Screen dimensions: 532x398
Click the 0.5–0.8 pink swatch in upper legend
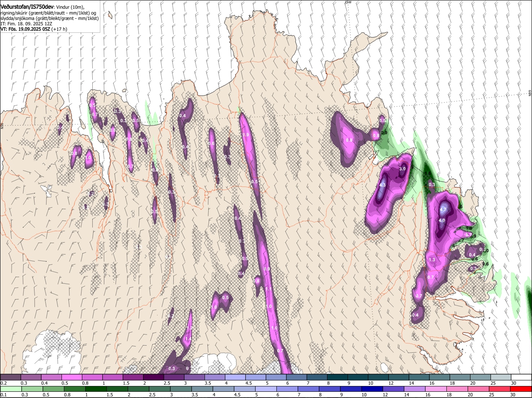72,377
